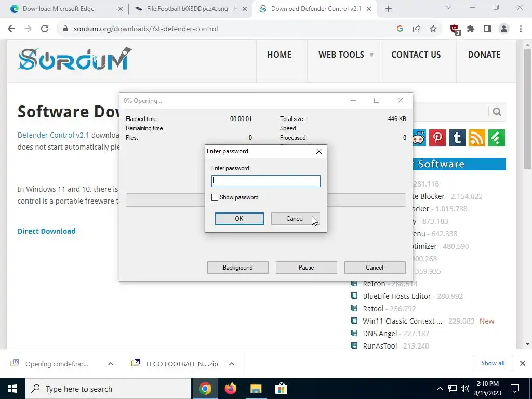The width and height of the screenshot is (532, 399).
Task: Tick the Show password checkbox
Action: click(x=215, y=197)
